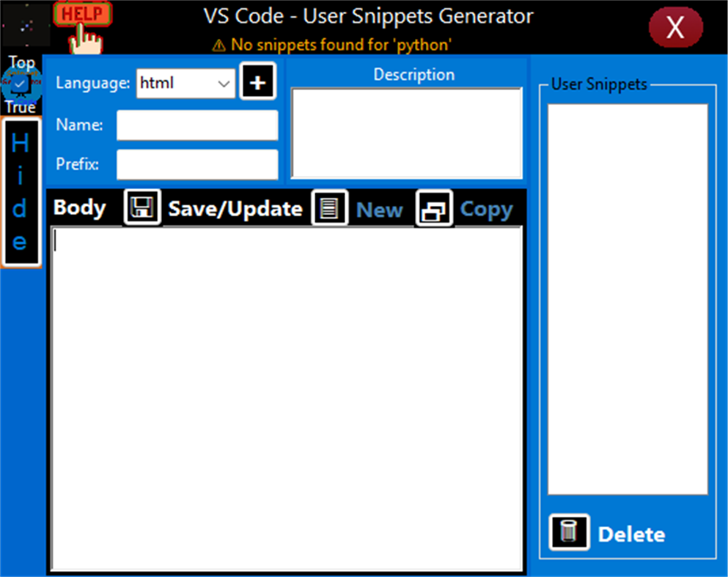
Task: Click the New text label
Action: 379,210
